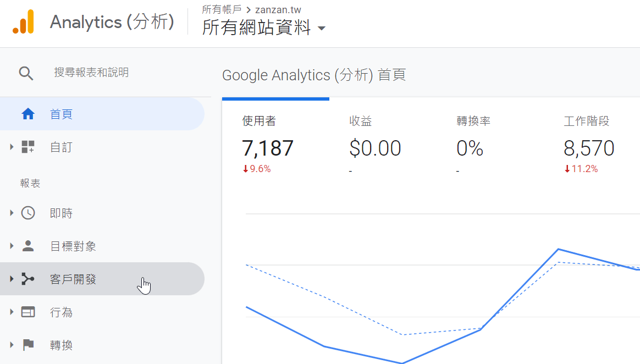Click the acquisition branch icon for 客戶開發

[27, 279]
